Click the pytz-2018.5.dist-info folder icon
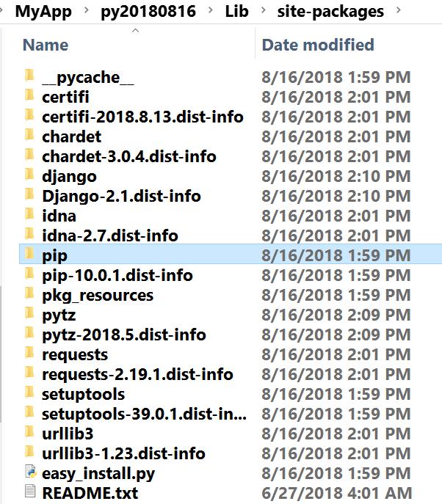 click(x=29, y=333)
